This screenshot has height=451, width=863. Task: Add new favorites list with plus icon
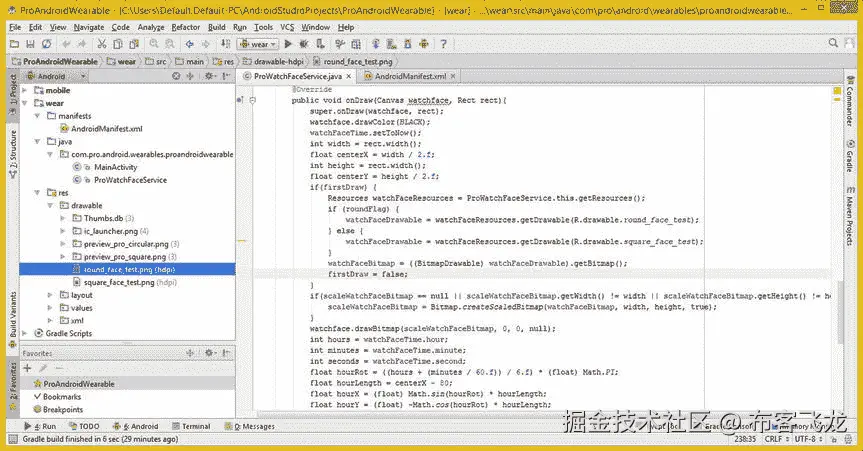27,368
